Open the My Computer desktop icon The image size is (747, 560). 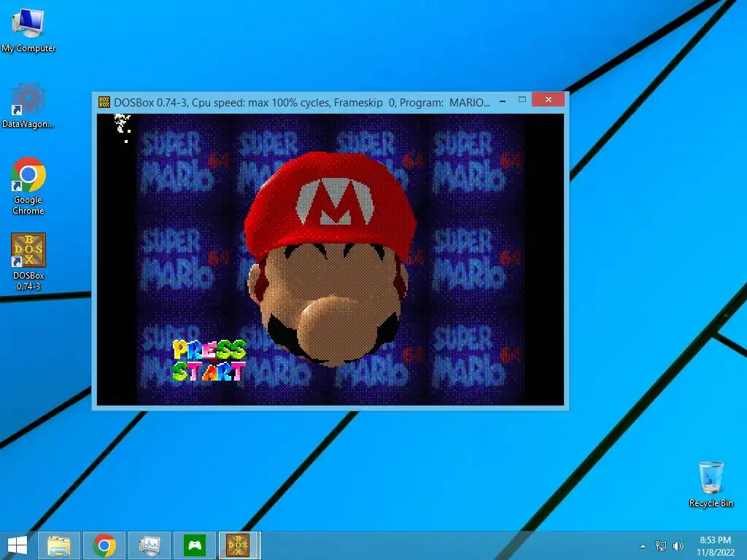pyautogui.click(x=28, y=31)
